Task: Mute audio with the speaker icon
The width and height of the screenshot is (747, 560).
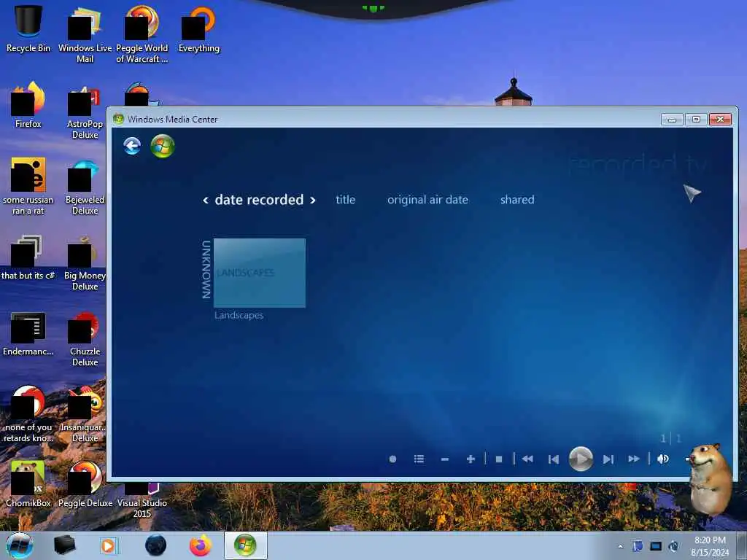Action: [662, 459]
